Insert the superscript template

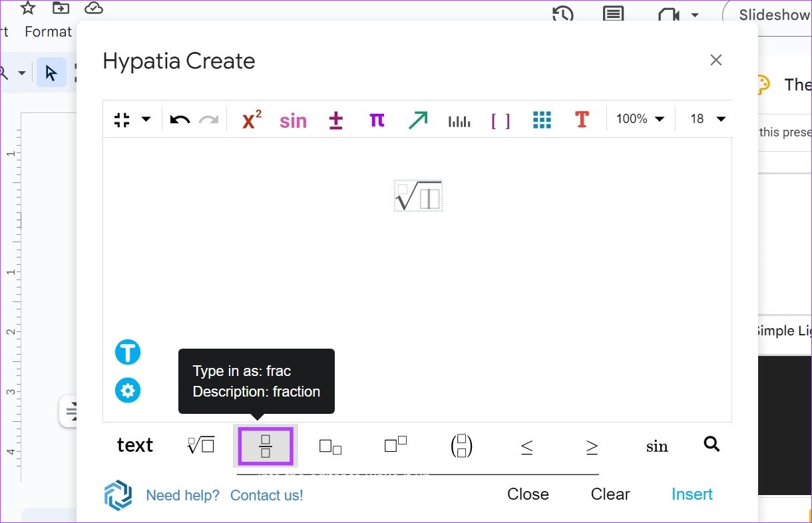pos(396,444)
